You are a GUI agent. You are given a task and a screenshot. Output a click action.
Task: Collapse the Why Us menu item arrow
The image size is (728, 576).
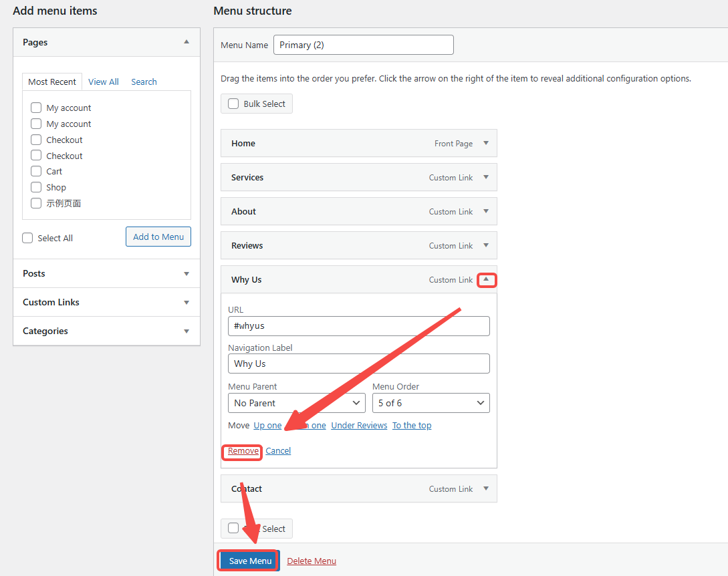point(486,279)
